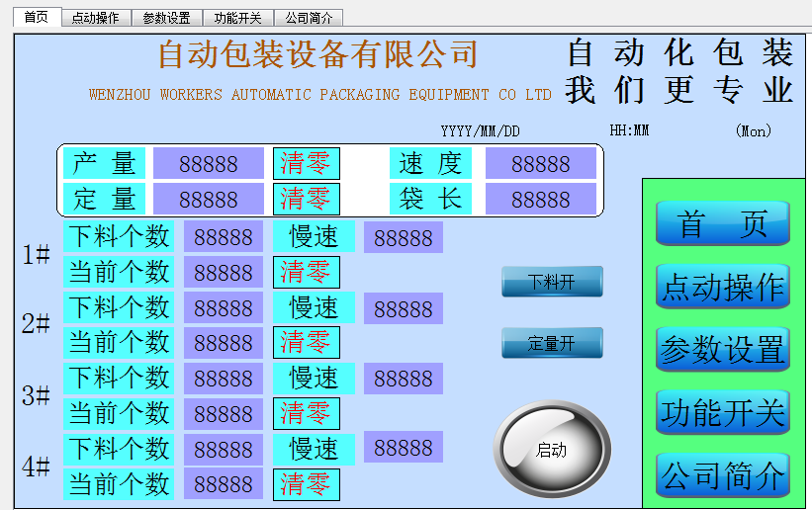This screenshot has width=812, height=510.
Task: Click the 产量 label
Action: [105, 164]
